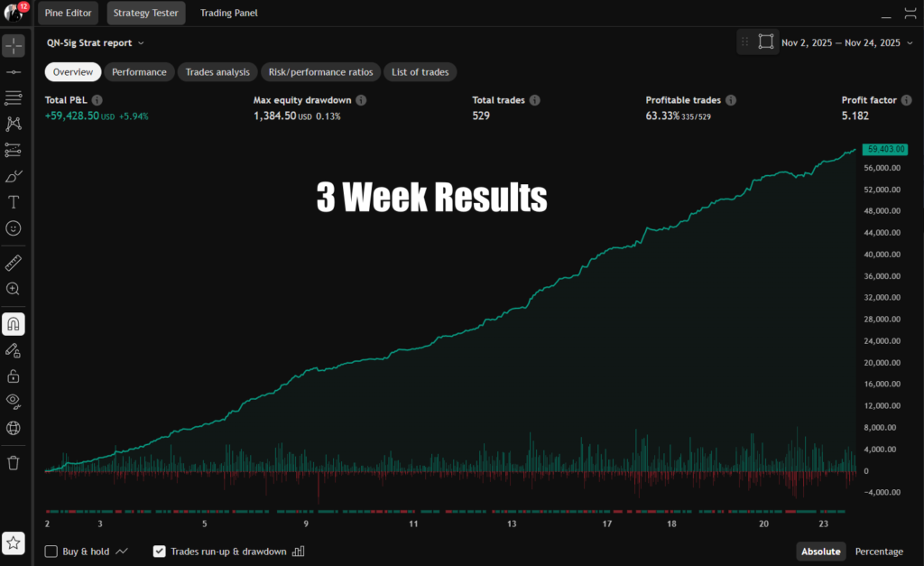Switch chart to Percentage view
This screenshot has width=924, height=566.
878,552
